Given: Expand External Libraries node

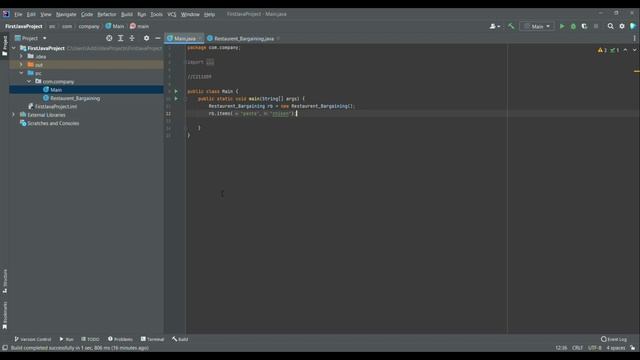Looking at the screenshot, I should coord(14,115).
